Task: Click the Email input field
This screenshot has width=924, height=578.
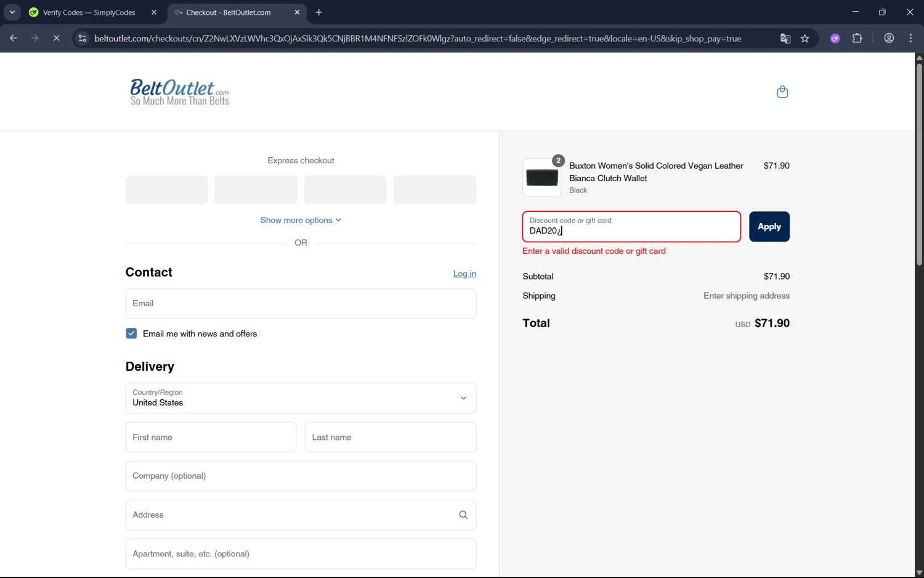Action: coord(301,304)
